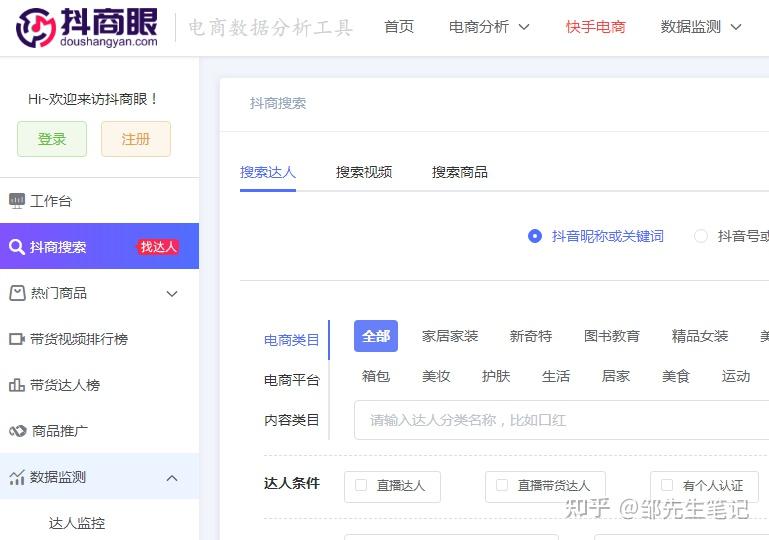Open 工作台 in the sidebar
The image size is (769, 540).
tap(99, 201)
